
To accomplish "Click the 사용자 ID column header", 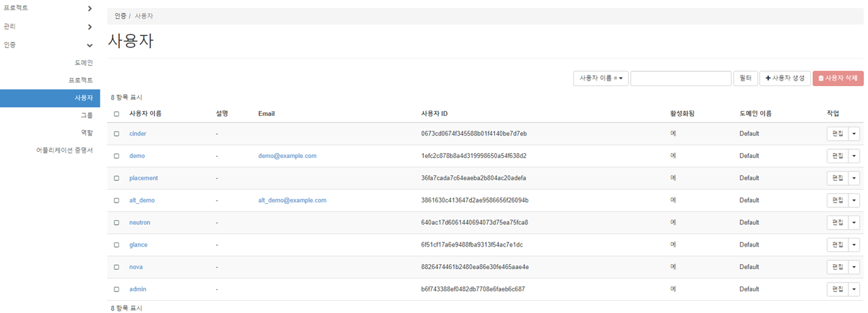I will [435, 113].
